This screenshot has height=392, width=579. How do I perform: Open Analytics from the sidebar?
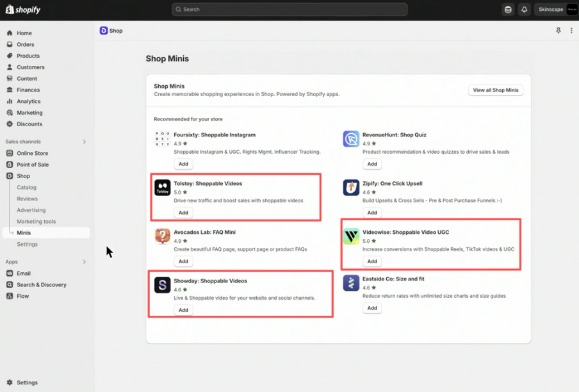(x=28, y=101)
